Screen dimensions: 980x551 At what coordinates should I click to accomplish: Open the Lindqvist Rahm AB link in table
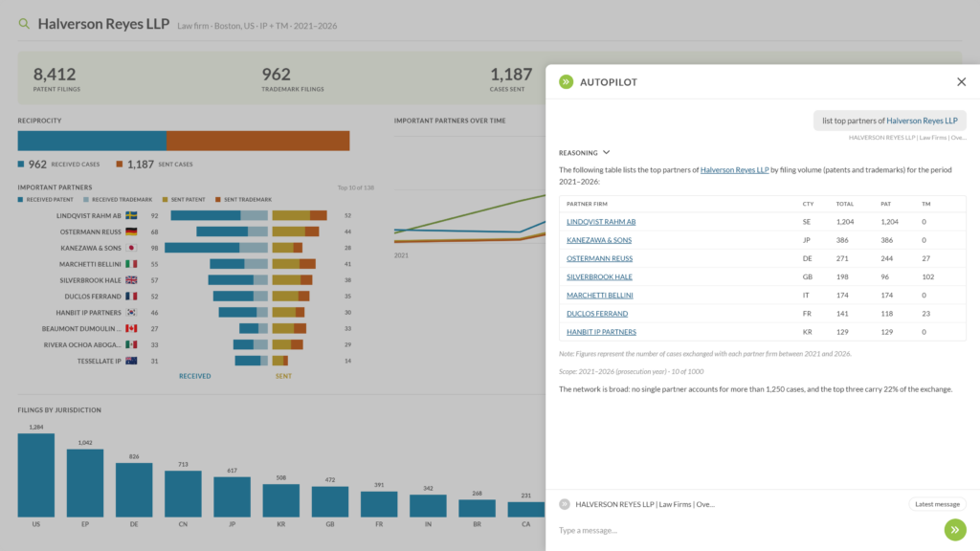(601, 222)
